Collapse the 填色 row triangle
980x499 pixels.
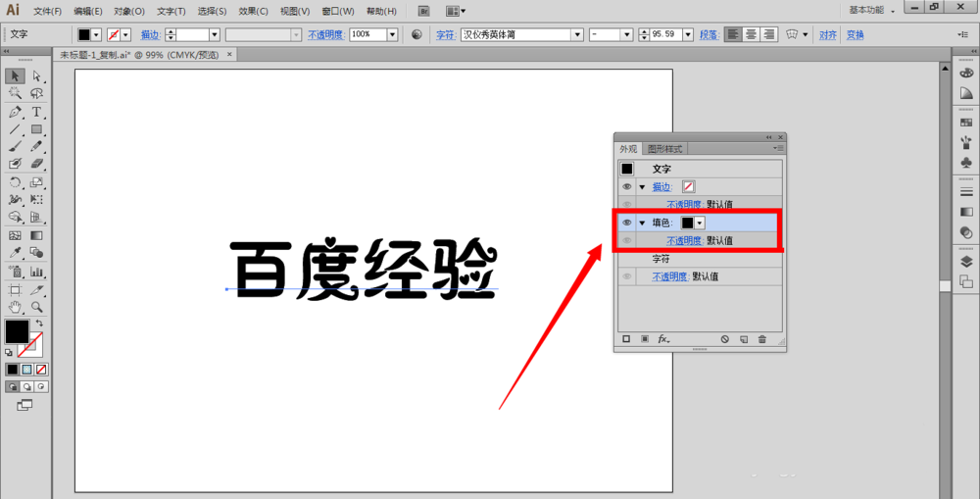coord(642,224)
